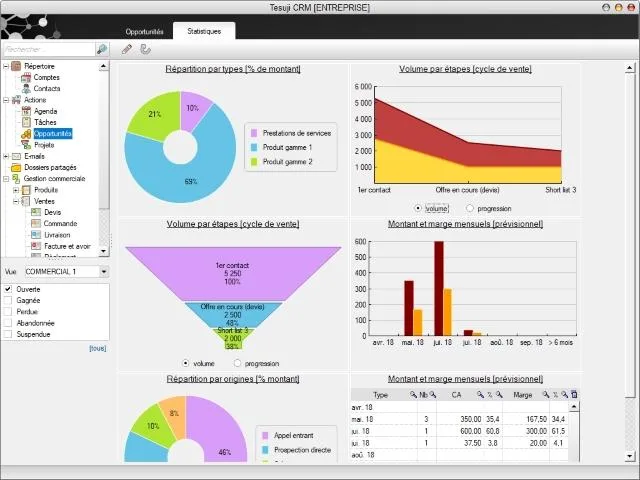The width and height of the screenshot is (640, 480).
Task: Open Comptes in the navigation tree
Action: coord(47,77)
